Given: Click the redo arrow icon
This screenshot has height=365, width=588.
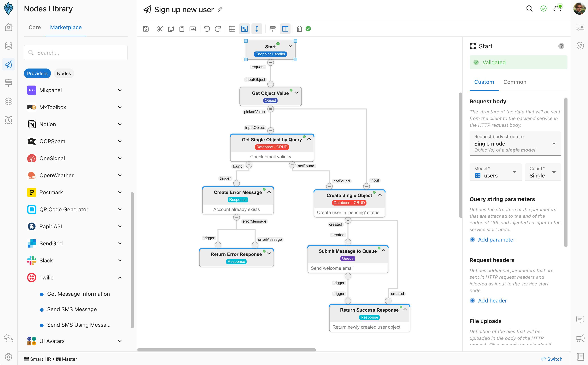Looking at the screenshot, I should [218, 29].
